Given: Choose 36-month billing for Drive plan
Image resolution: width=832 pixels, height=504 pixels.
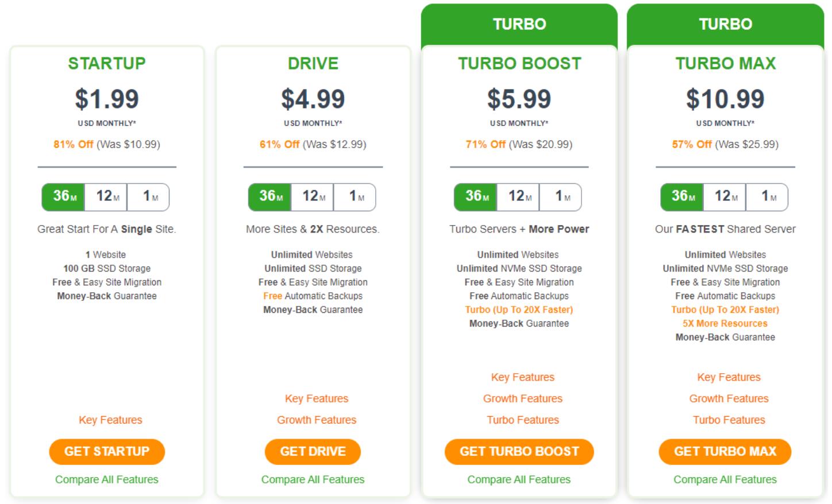Looking at the screenshot, I should pos(270,197).
